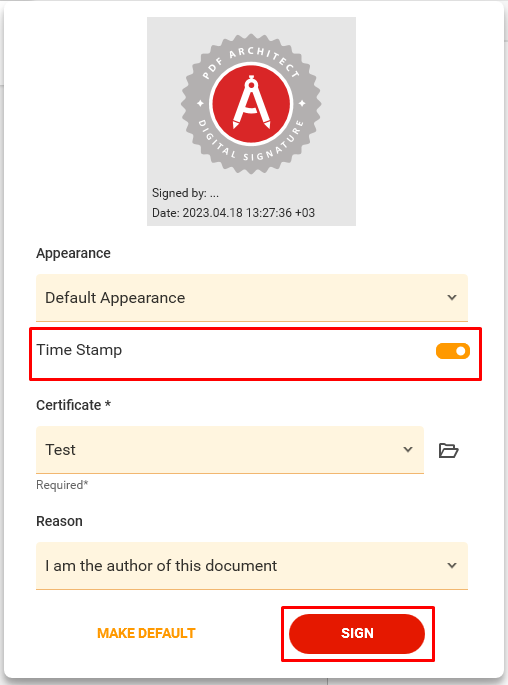Click the Test certificate value

point(60,450)
